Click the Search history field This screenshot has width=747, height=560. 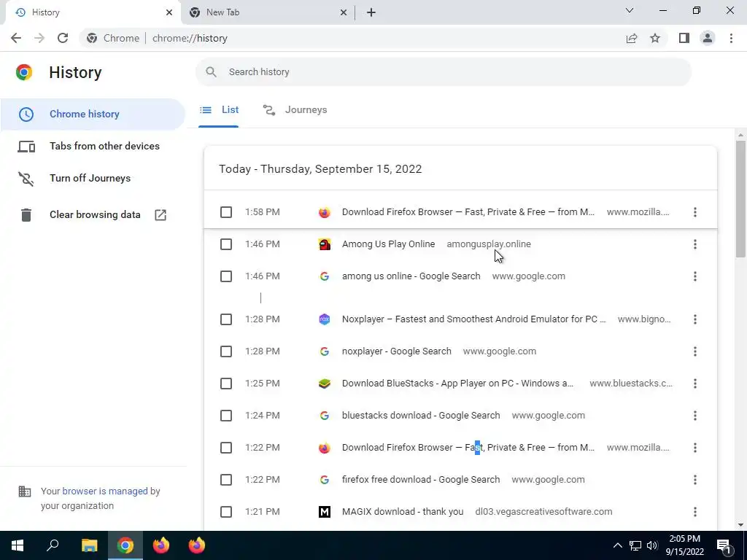coord(443,72)
